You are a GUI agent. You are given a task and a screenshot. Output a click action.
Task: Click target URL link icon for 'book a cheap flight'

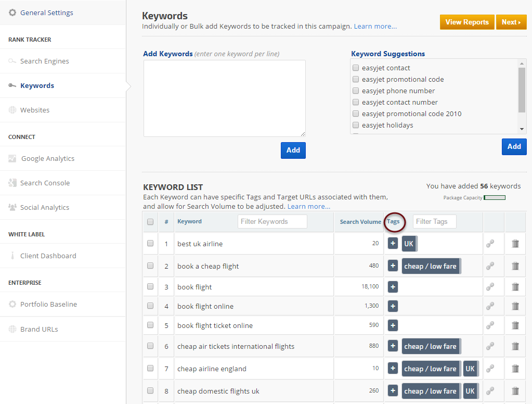click(490, 266)
